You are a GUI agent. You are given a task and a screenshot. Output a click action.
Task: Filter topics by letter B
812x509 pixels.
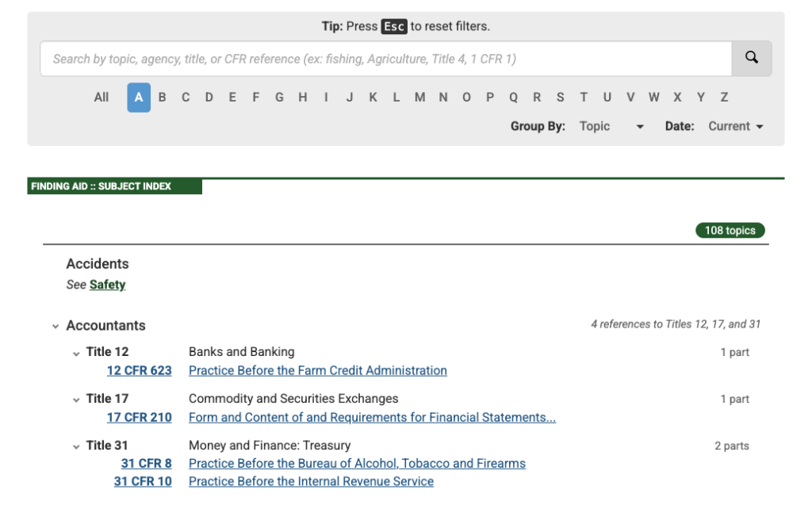coord(162,98)
